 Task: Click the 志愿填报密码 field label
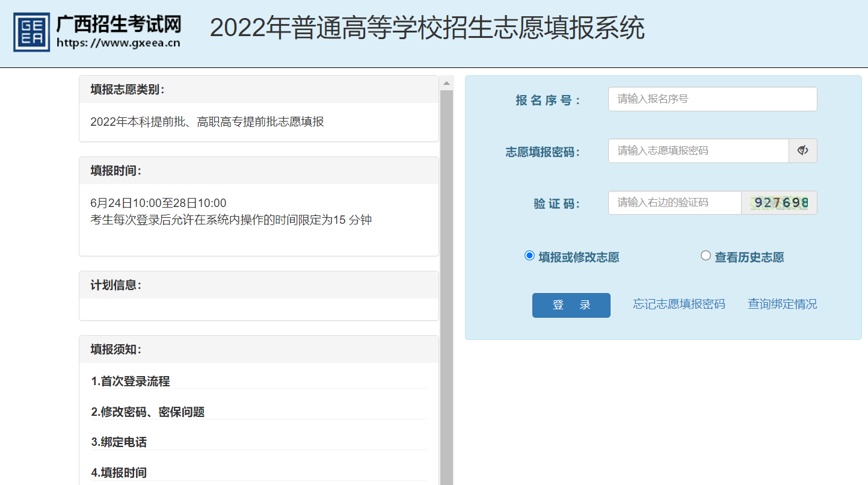coord(543,152)
